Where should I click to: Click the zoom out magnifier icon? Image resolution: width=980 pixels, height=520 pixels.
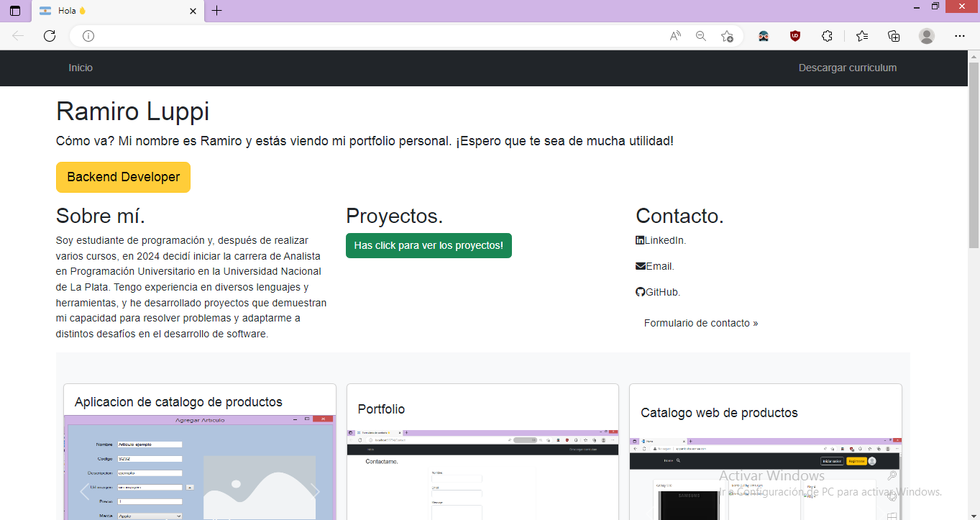pyautogui.click(x=701, y=36)
